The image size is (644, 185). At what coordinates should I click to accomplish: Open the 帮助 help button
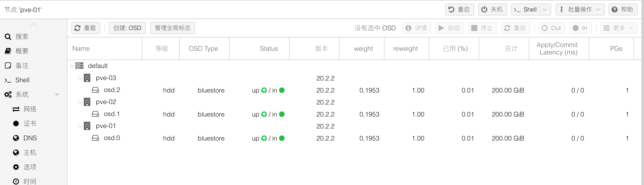point(623,9)
